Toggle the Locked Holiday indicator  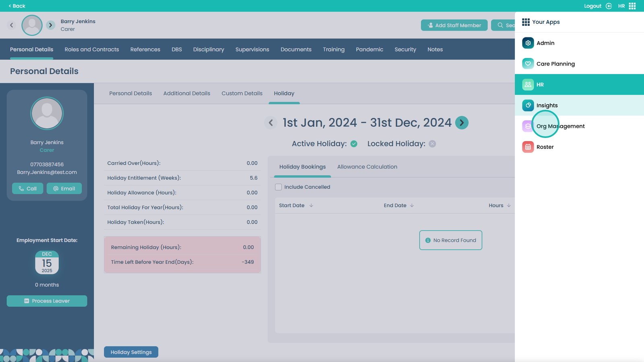tap(432, 144)
